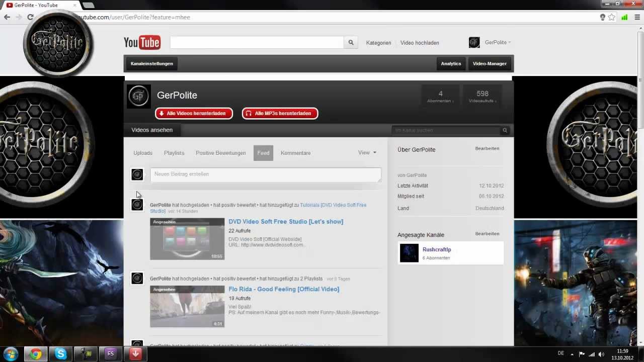Click the Action Center flag tray icon
The image size is (644, 362).
point(582,354)
